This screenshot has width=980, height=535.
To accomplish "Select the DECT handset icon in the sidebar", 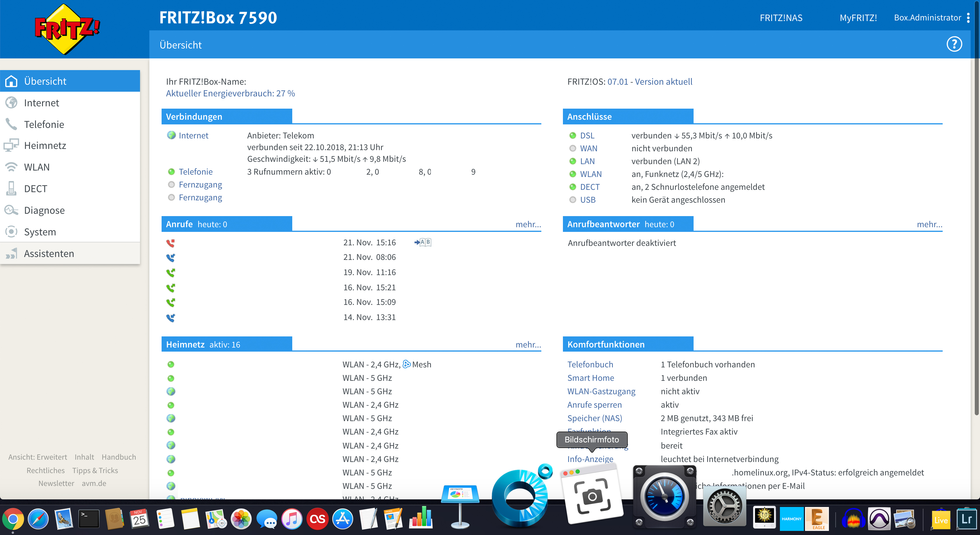I will click(11, 188).
